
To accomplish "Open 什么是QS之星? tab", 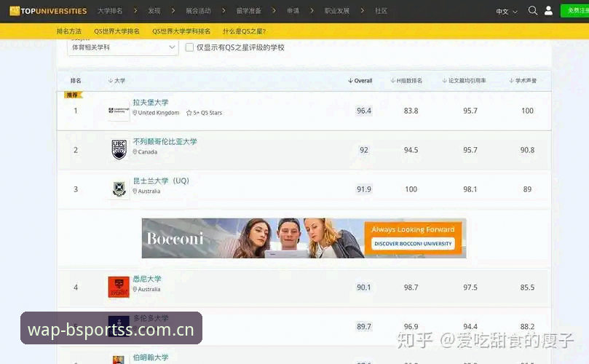I will click(244, 31).
